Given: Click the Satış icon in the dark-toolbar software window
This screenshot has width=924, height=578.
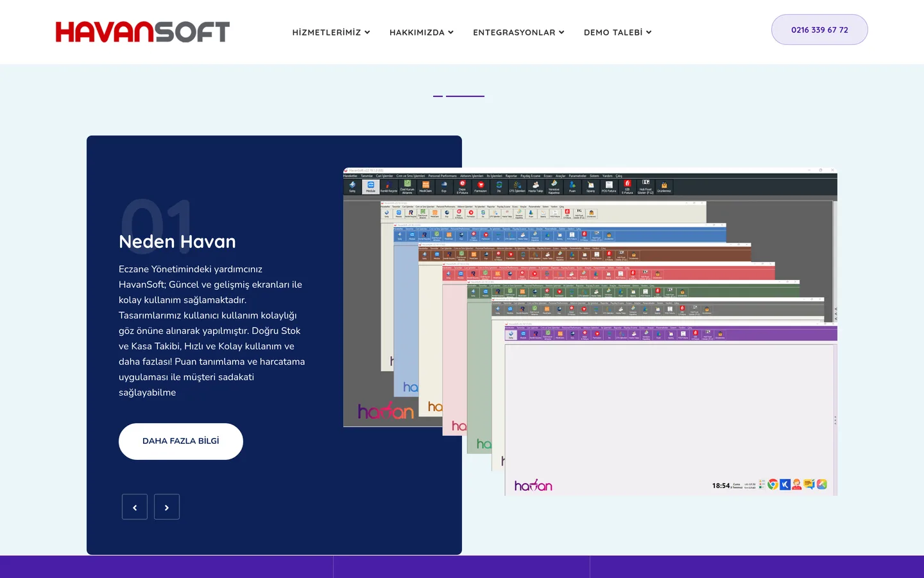Looking at the screenshot, I should (x=352, y=187).
